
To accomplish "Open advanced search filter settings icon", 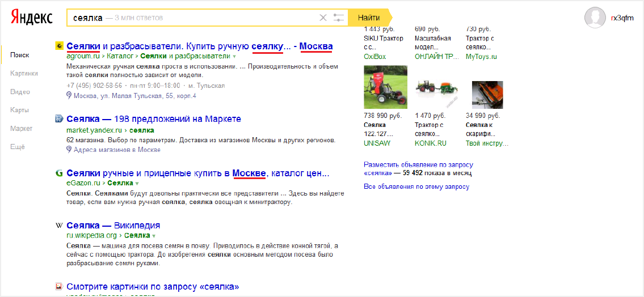I will pos(339,18).
